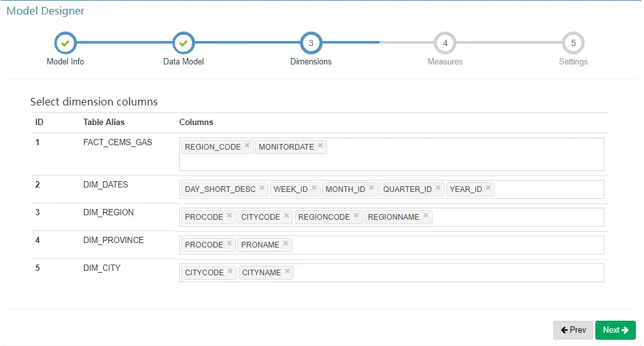Go to Data Model step circle

pyautogui.click(x=184, y=43)
